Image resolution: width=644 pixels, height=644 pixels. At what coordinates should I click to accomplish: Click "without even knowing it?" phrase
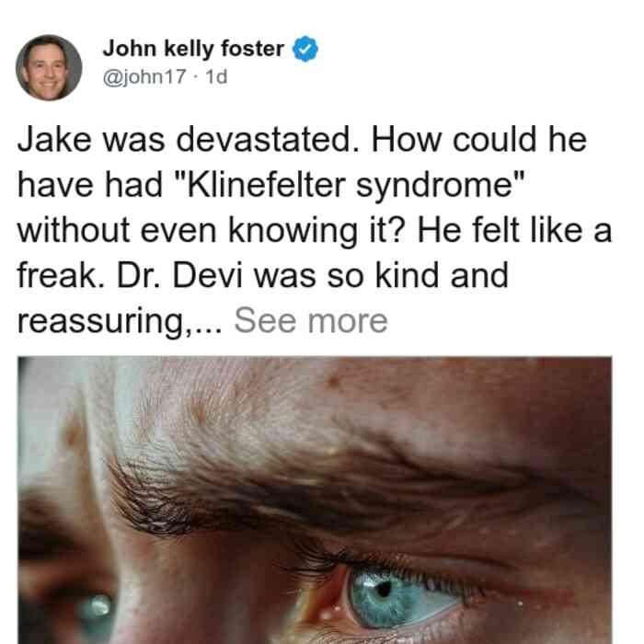click(x=211, y=231)
